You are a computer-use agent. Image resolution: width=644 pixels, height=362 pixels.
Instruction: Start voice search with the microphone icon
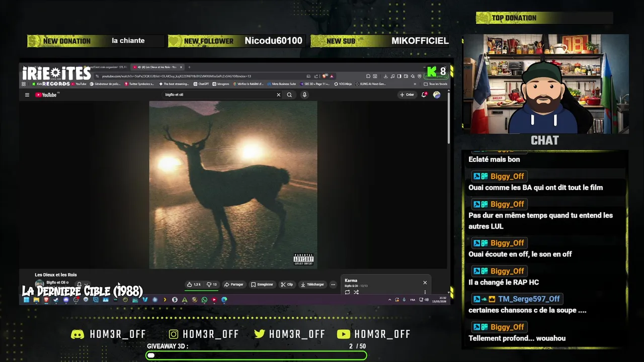304,95
